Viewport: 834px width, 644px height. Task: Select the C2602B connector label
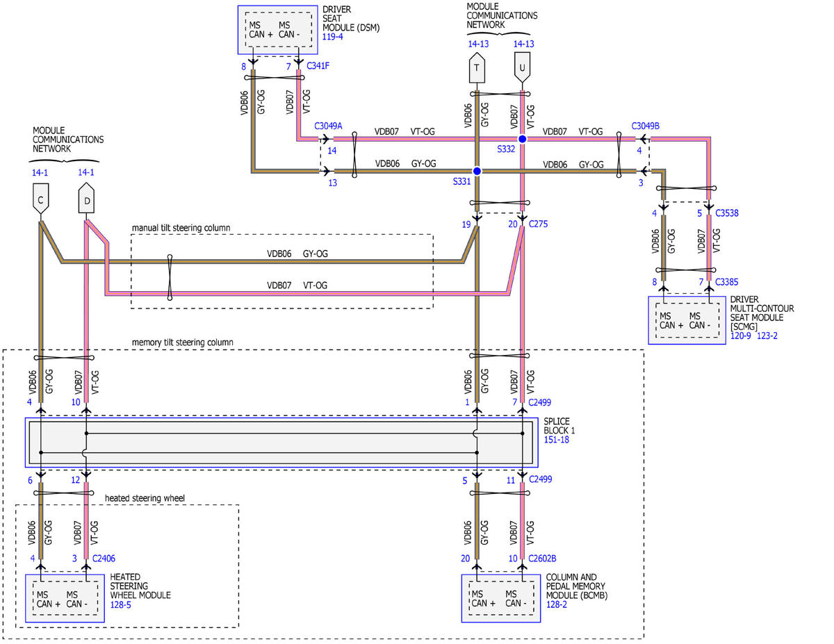[x=542, y=559]
